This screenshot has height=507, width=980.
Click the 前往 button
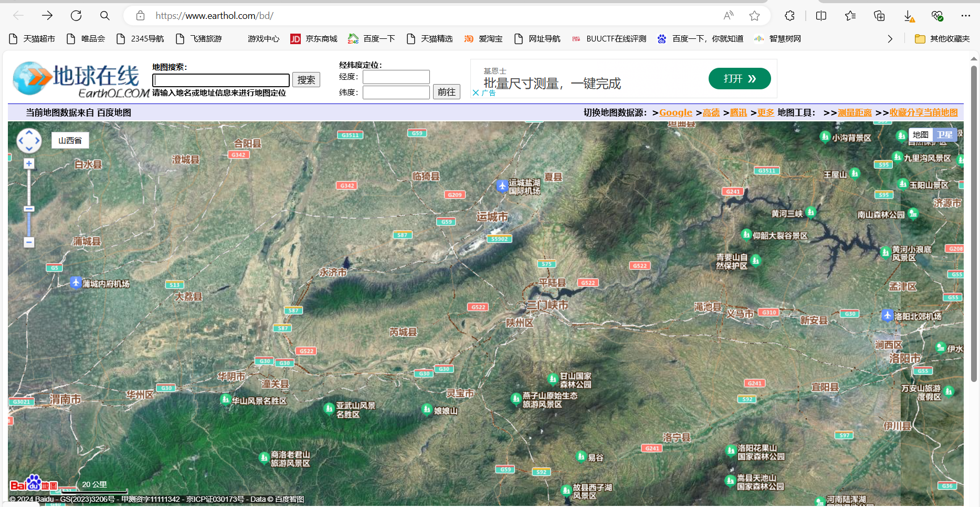pyautogui.click(x=447, y=92)
